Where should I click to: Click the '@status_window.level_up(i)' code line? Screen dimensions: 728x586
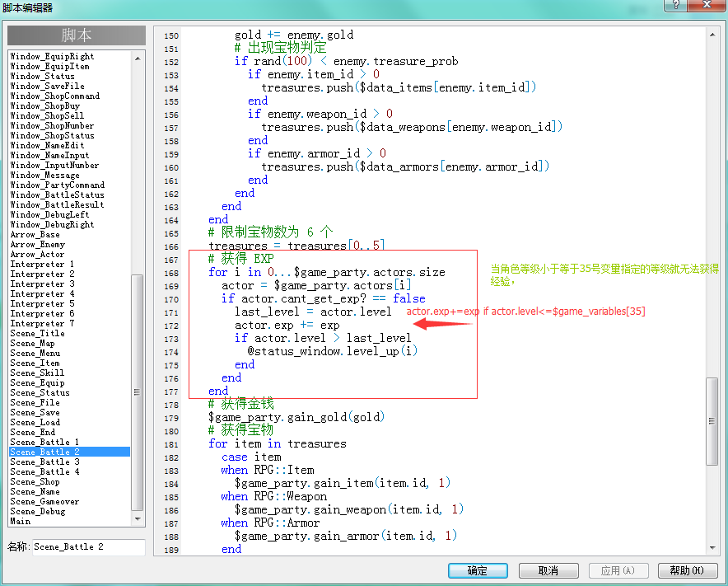[x=333, y=351]
